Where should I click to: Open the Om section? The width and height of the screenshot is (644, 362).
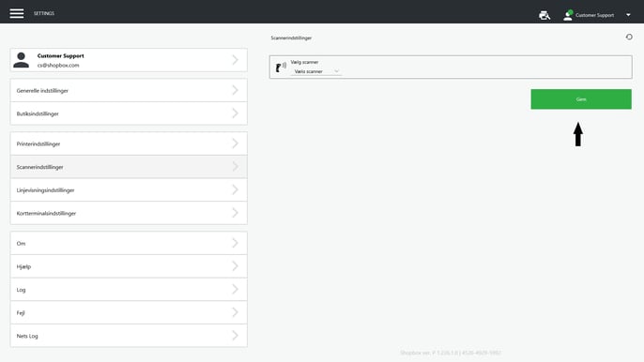pos(129,244)
